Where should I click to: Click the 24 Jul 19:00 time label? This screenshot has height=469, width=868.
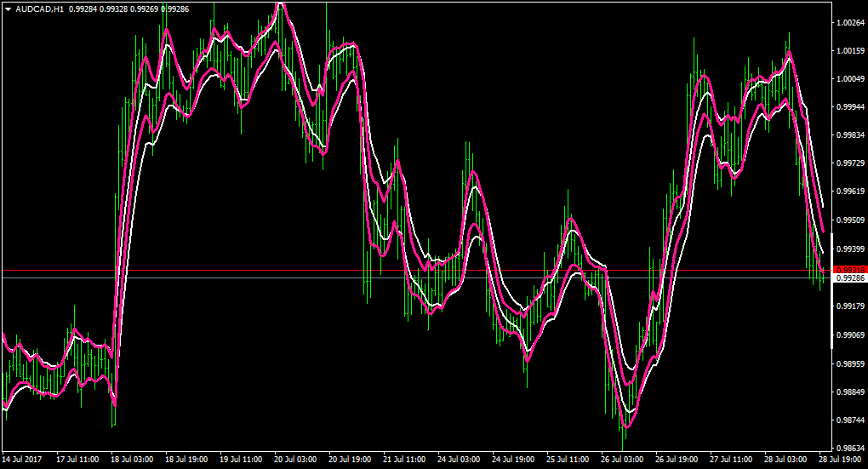click(513, 460)
